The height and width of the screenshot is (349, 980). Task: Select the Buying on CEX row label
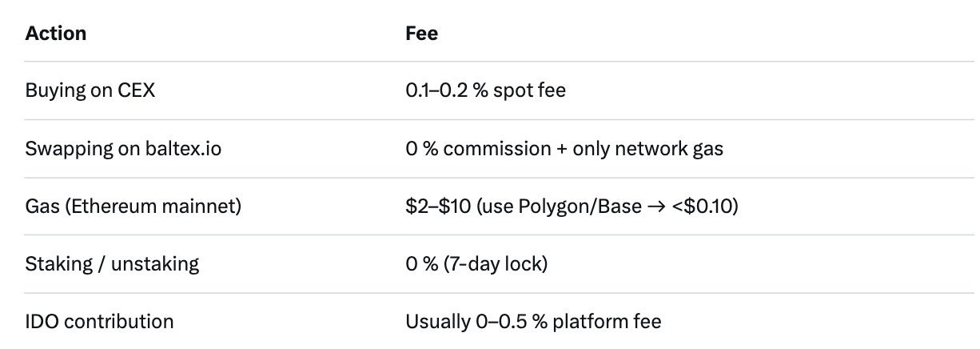tap(90, 91)
